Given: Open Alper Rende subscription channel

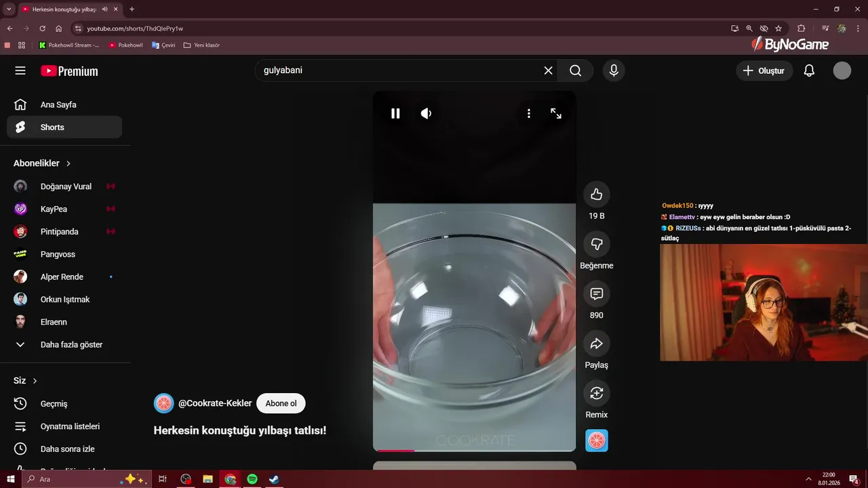Looking at the screenshot, I should coord(64,277).
